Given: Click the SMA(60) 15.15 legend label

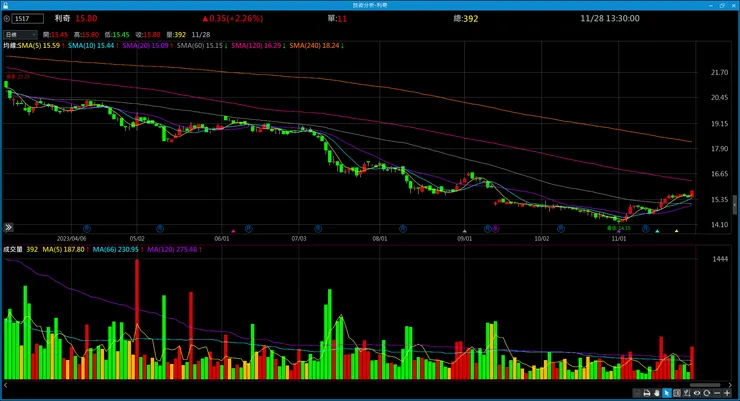Looking at the screenshot, I should tap(200, 46).
